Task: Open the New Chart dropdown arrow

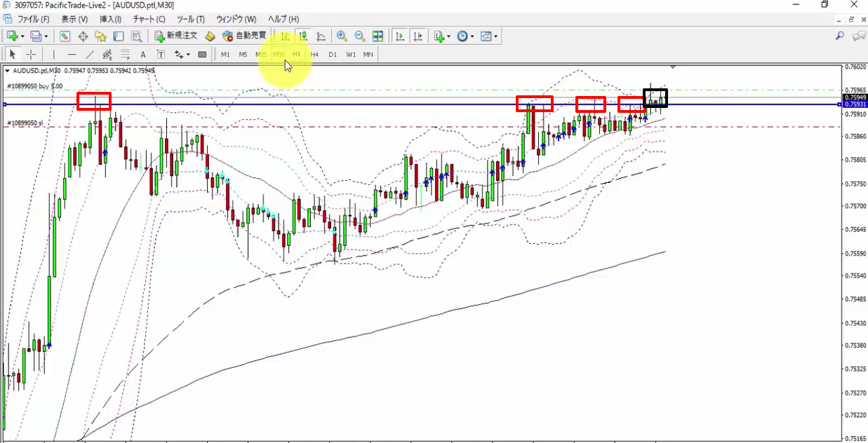Action: click(22, 36)
